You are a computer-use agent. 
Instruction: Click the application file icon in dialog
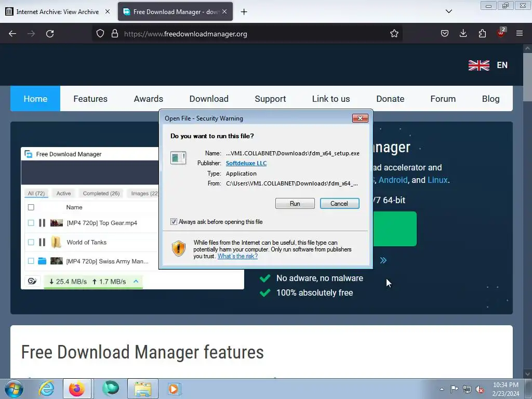tap(178, 158)
